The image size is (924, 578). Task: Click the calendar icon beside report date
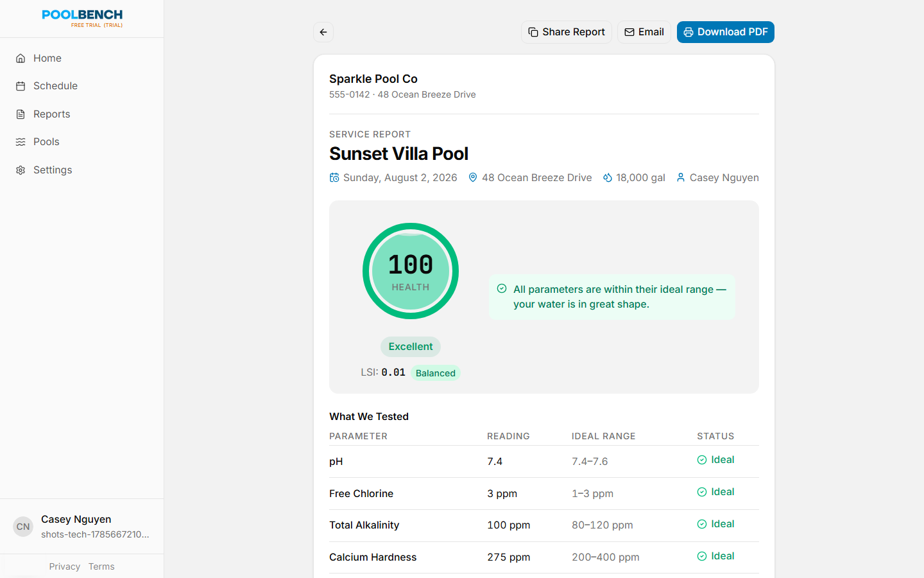(x=334, y=177)
